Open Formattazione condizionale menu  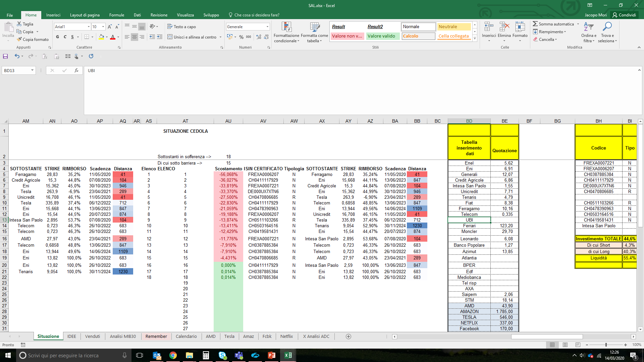click(286, 32)
